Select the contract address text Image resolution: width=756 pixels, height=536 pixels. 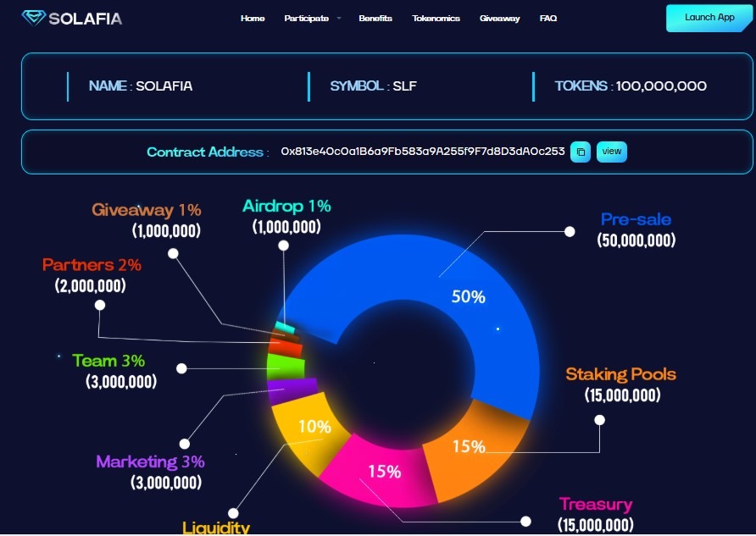[422, 152]
